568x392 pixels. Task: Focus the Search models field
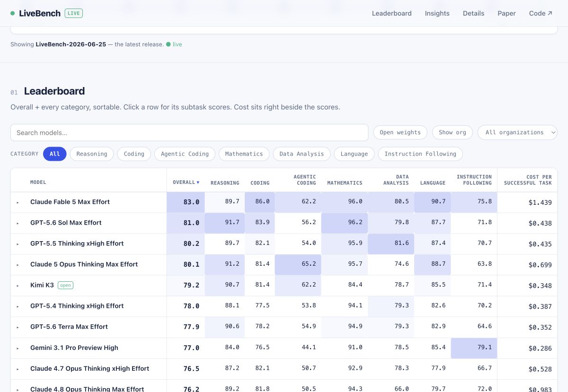click(x=189, y=132)
